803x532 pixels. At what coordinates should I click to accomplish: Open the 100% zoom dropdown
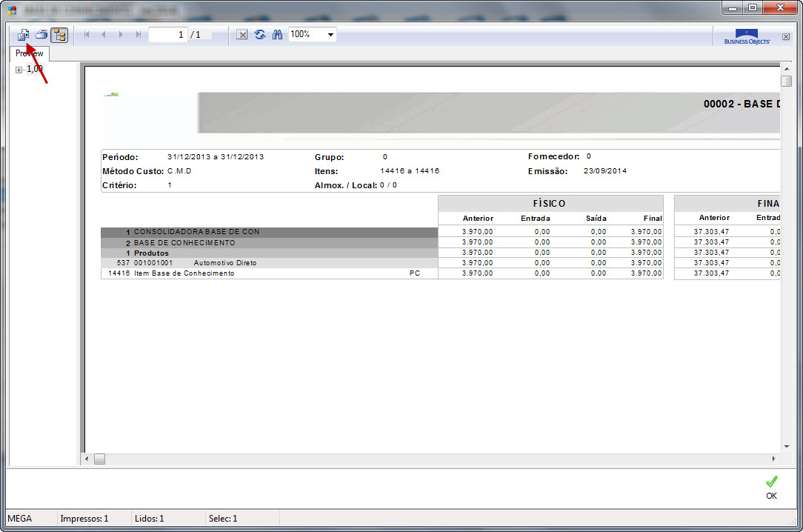pos(330,35)
